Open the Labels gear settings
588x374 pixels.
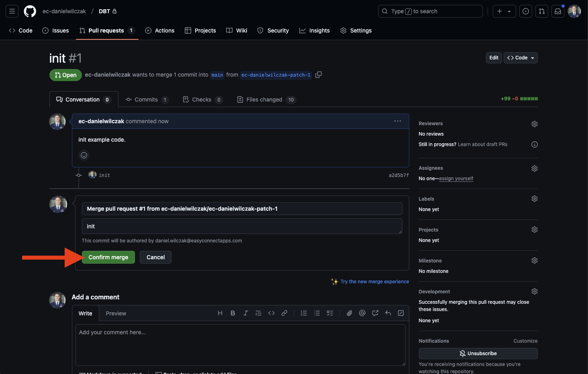(x=535, y=199)
